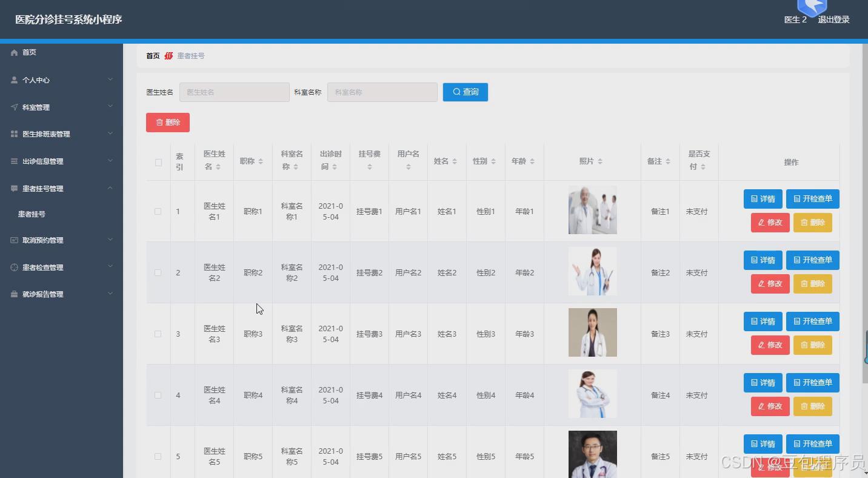
Task: Click the 患者挂号管理 chat icon
Action: coord(15,189)
